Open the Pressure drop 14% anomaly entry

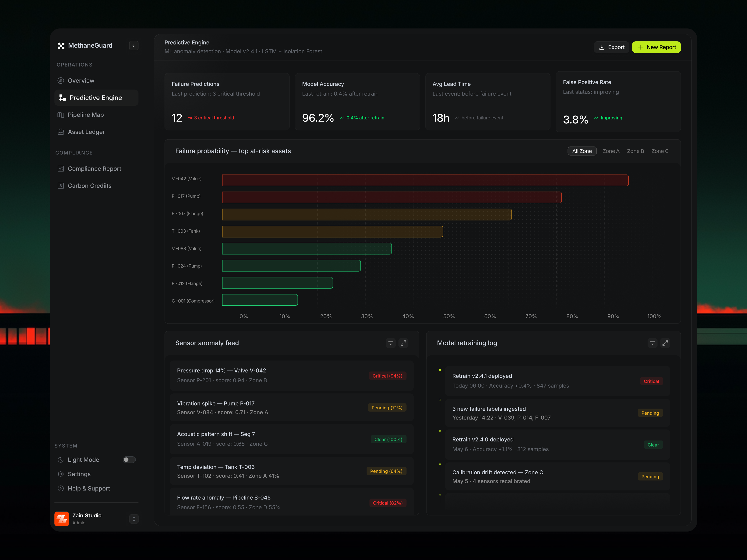tap(292, 376)
